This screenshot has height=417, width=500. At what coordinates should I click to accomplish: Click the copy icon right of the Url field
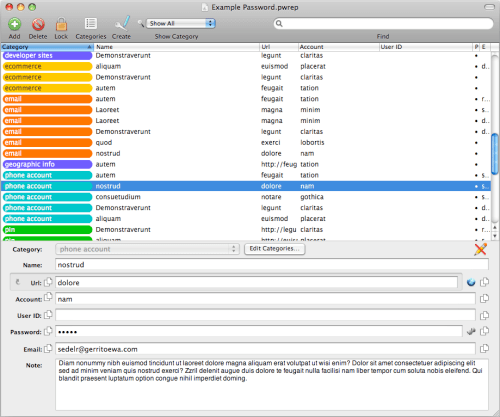(484, 282)
